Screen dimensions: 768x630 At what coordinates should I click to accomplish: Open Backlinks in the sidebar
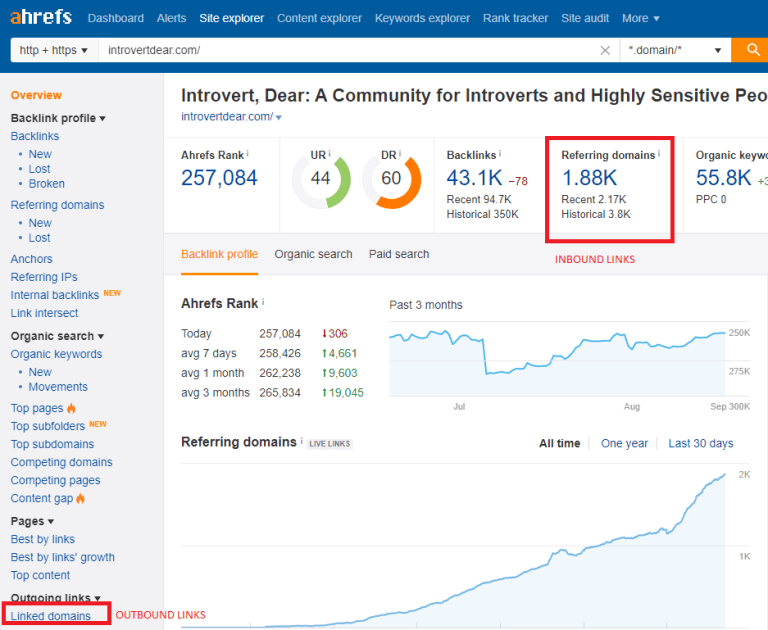35,136
